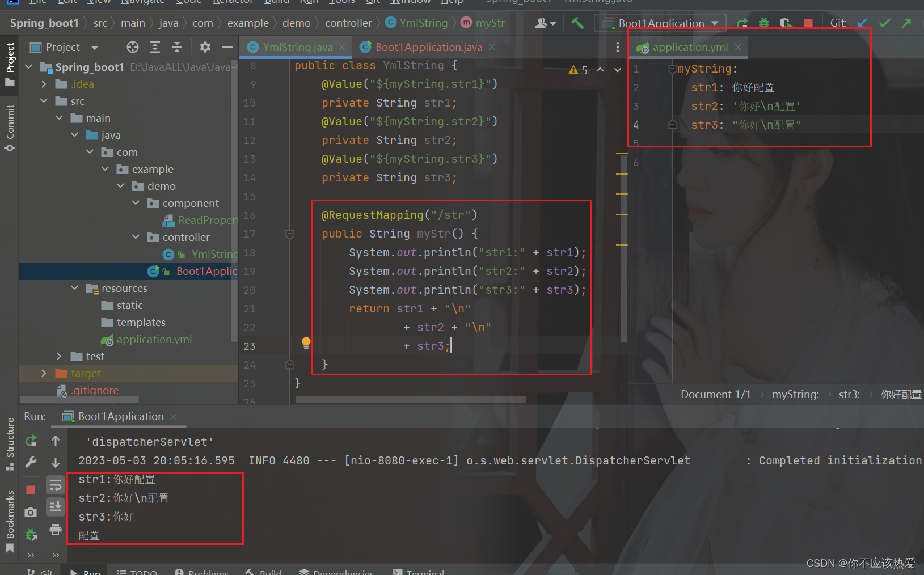Stop the running application
The width and height of the screenshot is (924, 575).
[808, 23]
